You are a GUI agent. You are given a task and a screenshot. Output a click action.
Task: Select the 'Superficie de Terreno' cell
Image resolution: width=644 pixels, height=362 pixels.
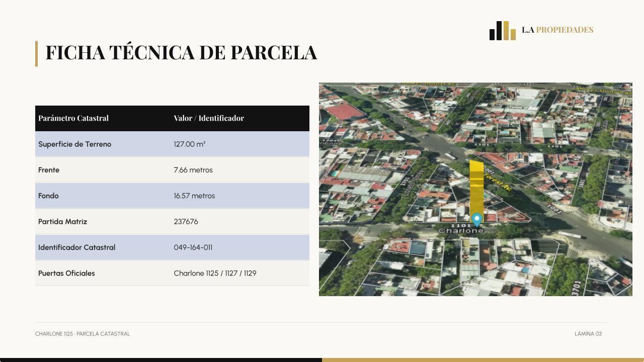click(74, 144)
